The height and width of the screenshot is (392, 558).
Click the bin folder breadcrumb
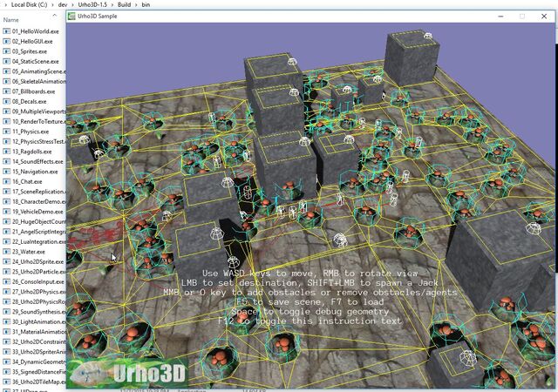click(x=146, y=4)
